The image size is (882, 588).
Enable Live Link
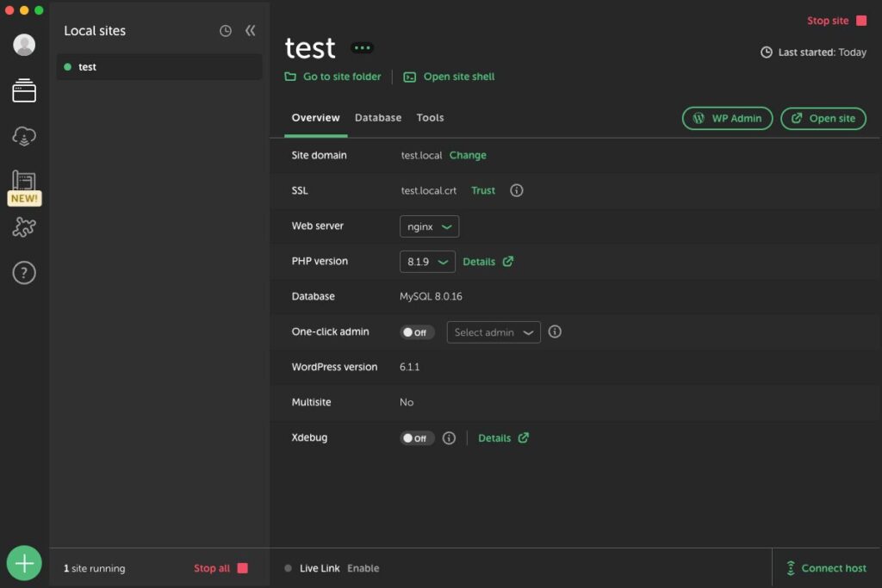[363, 568]
